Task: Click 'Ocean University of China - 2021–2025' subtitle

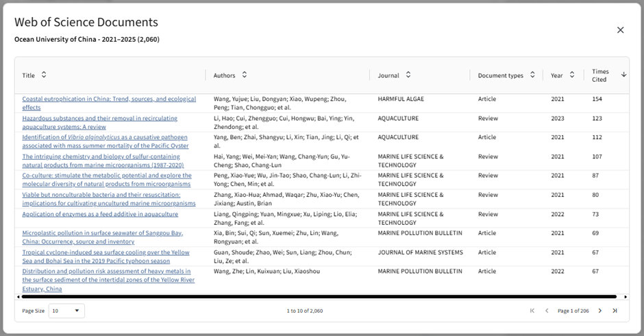Action: [86, 40]
